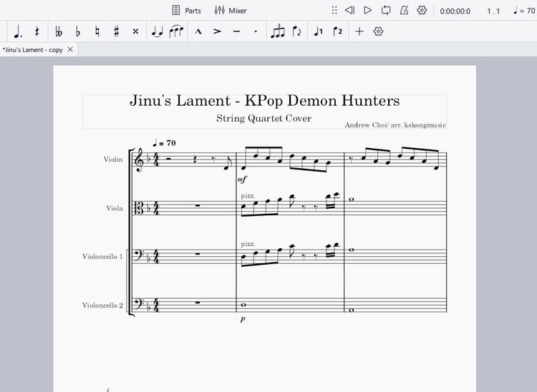Apply the accent articulation
Screen dimensions: 537x392
(x=217, y=31)
